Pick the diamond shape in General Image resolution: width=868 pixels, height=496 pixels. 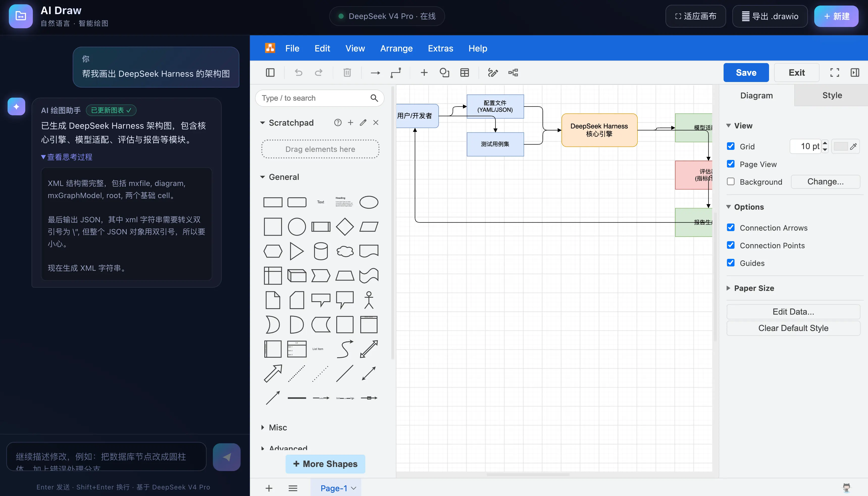[x=345, y=227]
